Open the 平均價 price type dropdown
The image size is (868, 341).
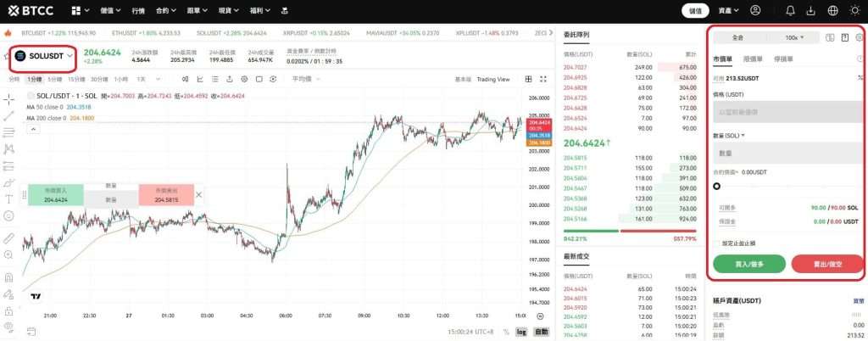pyautogui.click(x=307, y=79)
